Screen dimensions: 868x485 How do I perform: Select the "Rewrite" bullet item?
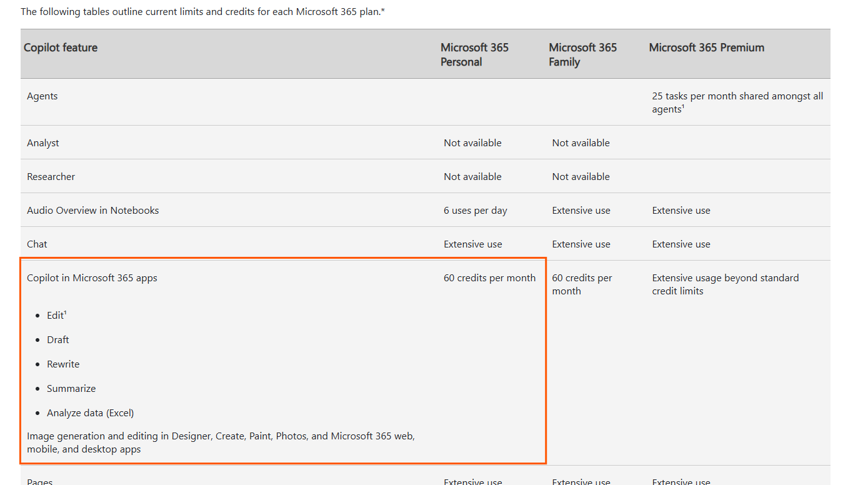point(63,364)
